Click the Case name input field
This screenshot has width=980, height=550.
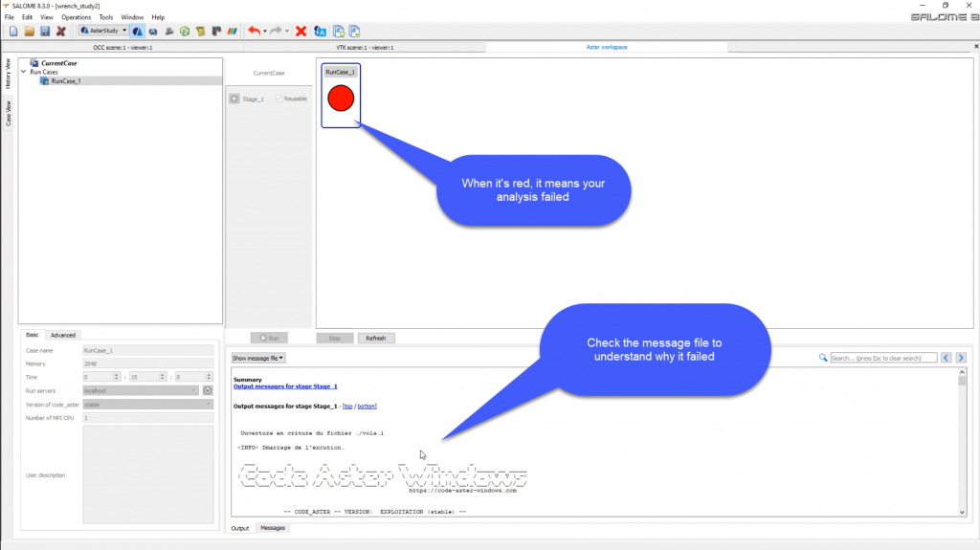coord(148,351)
